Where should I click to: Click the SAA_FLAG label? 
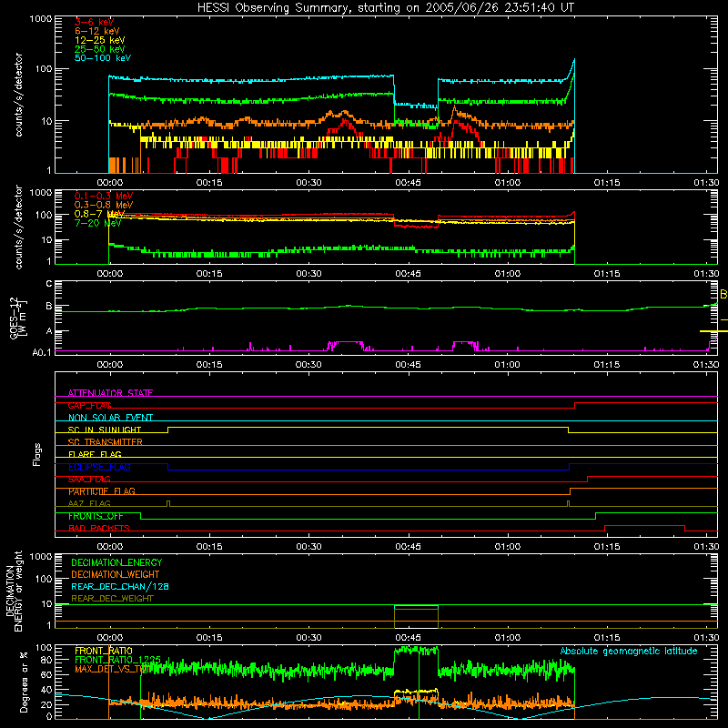coord(89,480)
